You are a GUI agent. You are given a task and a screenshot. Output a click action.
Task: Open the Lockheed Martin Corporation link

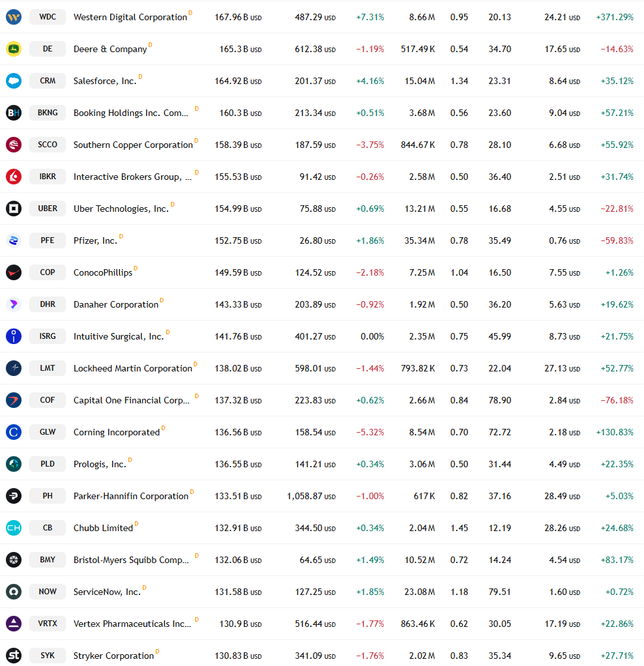coord(132,368)
